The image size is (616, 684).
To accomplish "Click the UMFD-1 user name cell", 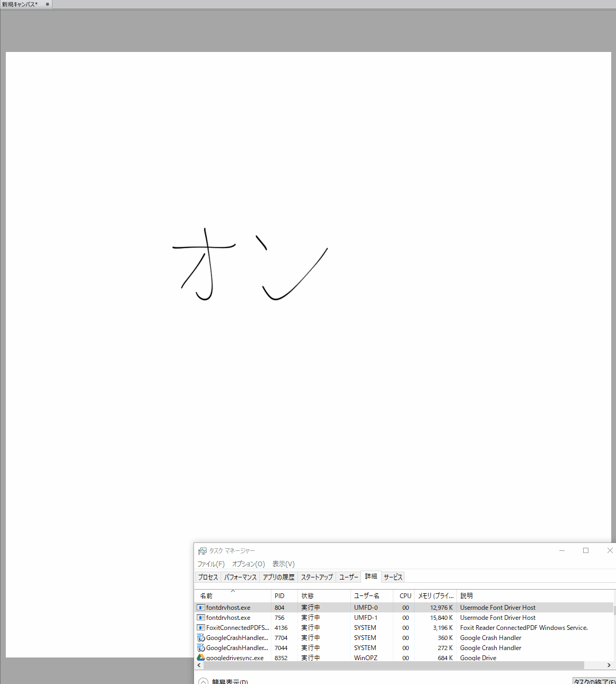I will click(x=366, y=618).
